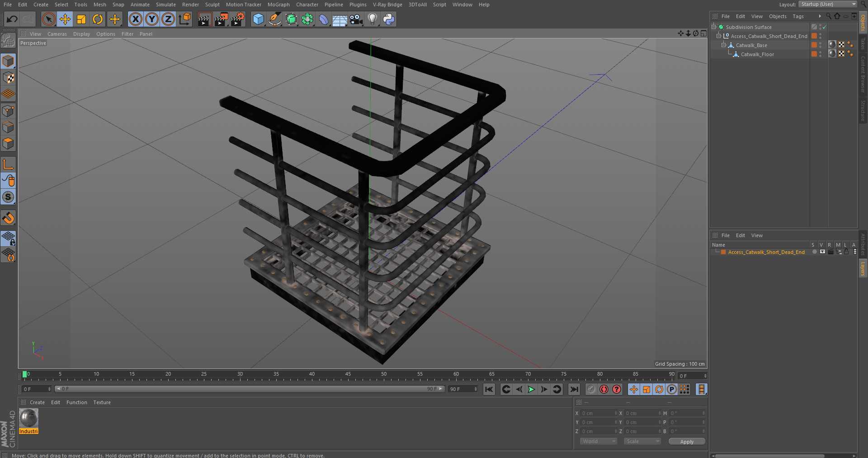The width and height of the screenshot is (868, 458).
Task: Render active view clapperboard icon
Action: click(x=204, y=19)
